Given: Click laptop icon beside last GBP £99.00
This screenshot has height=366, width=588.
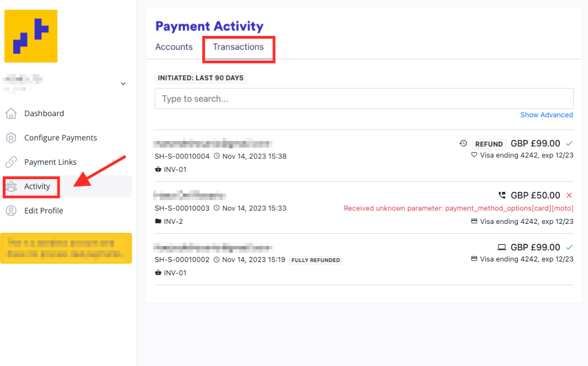Looking at the screenshot, I should (502, 247).
